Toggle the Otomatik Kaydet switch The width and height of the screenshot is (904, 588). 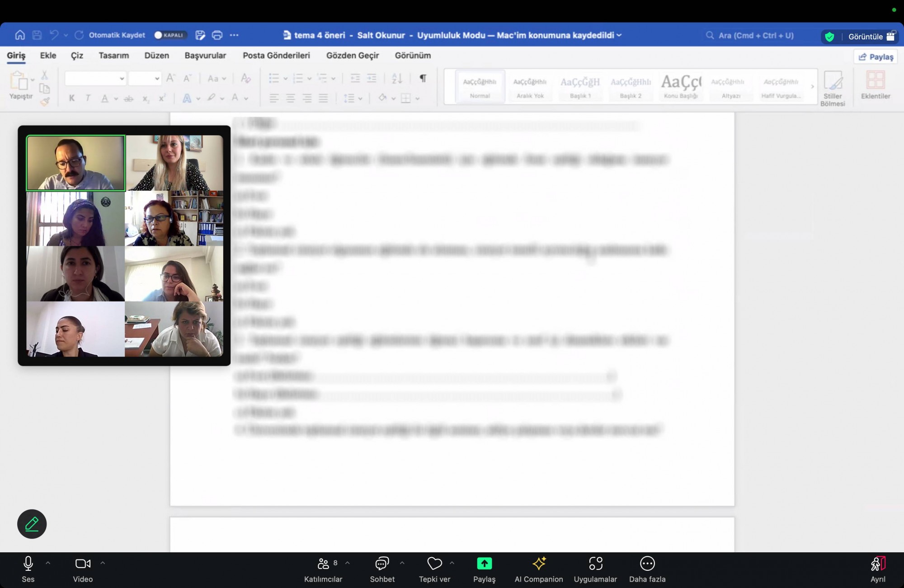(x=170, y=35)
